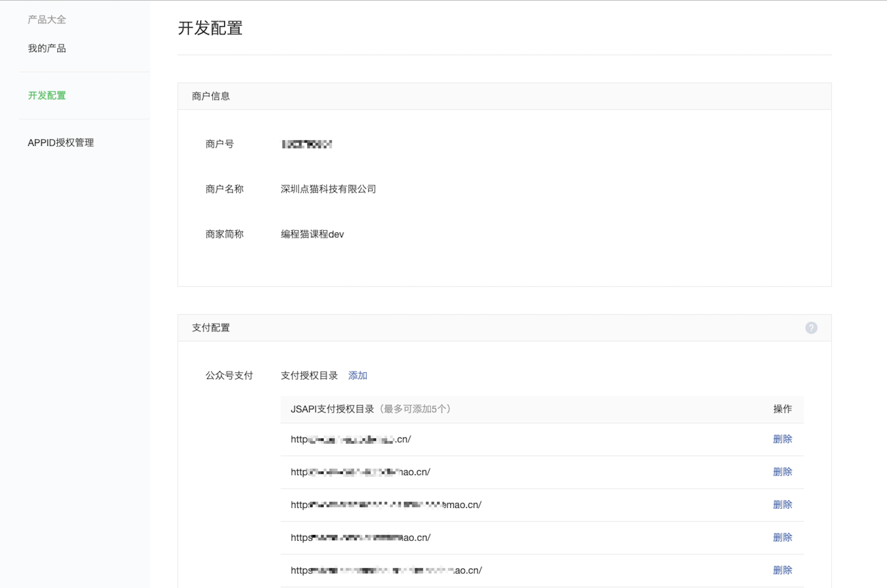Image resolution: width=887 pixels, height=588 pixels.
Task: Select the merchant number value
Action: 306,144
